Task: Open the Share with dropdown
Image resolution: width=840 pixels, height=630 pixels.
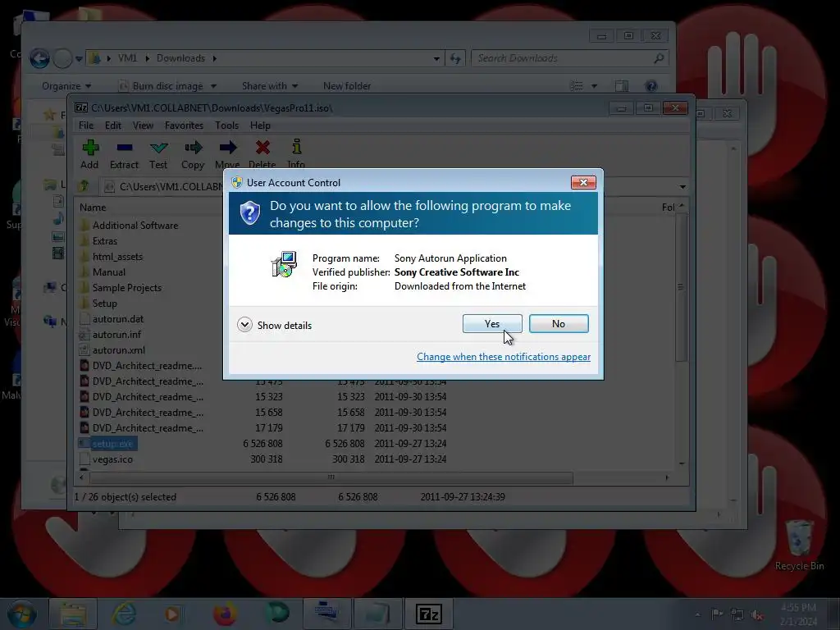Action: pos(269,85)
